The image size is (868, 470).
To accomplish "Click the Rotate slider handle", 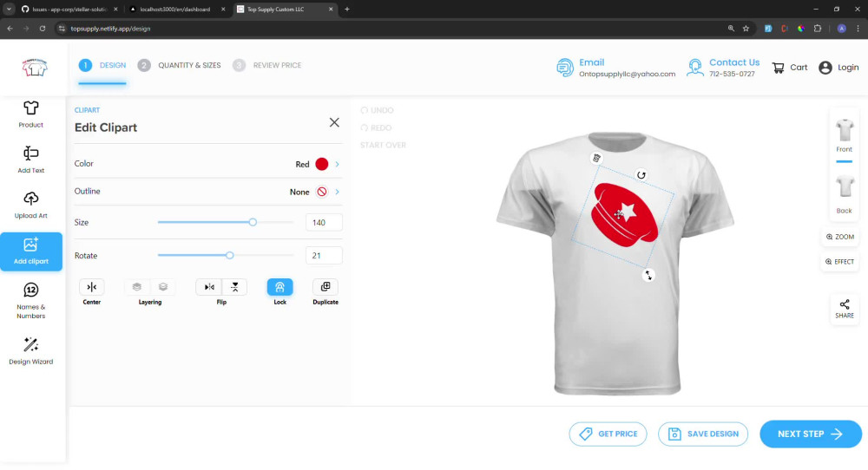I will pos(230,256).
